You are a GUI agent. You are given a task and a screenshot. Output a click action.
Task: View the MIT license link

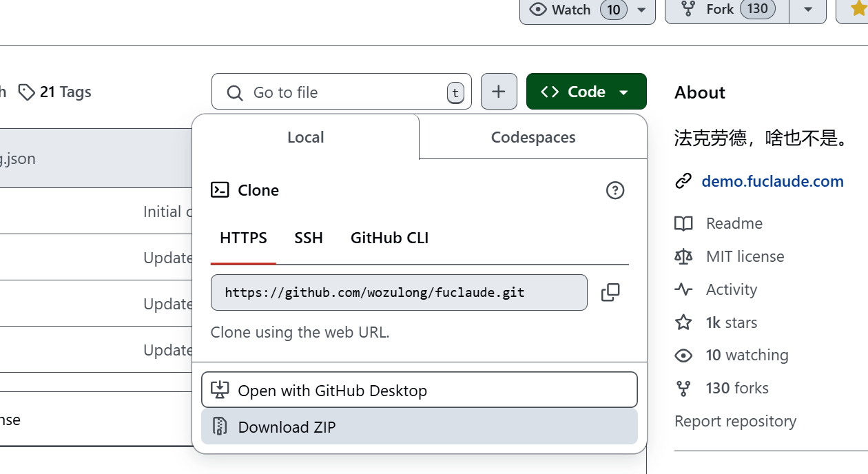pos(745,256)
